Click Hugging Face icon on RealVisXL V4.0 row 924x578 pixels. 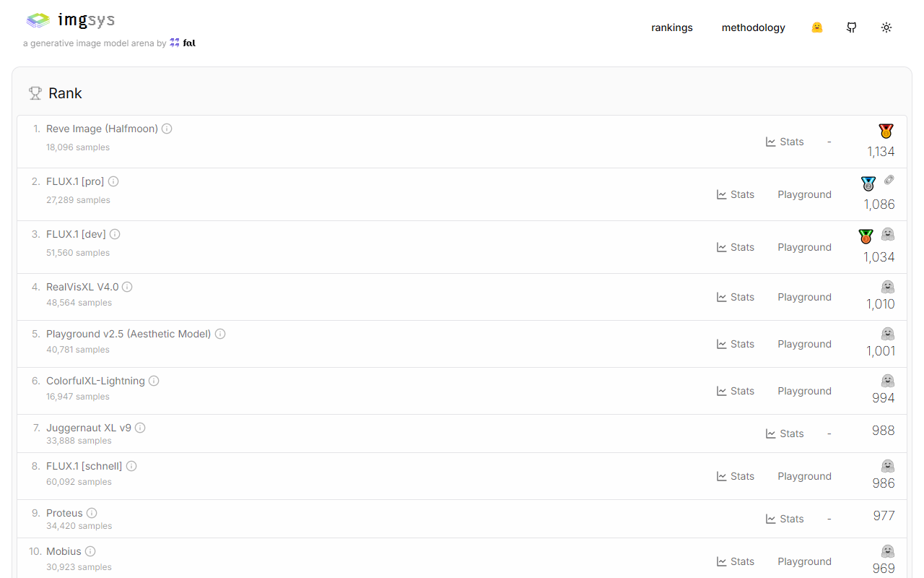point(888,287)
